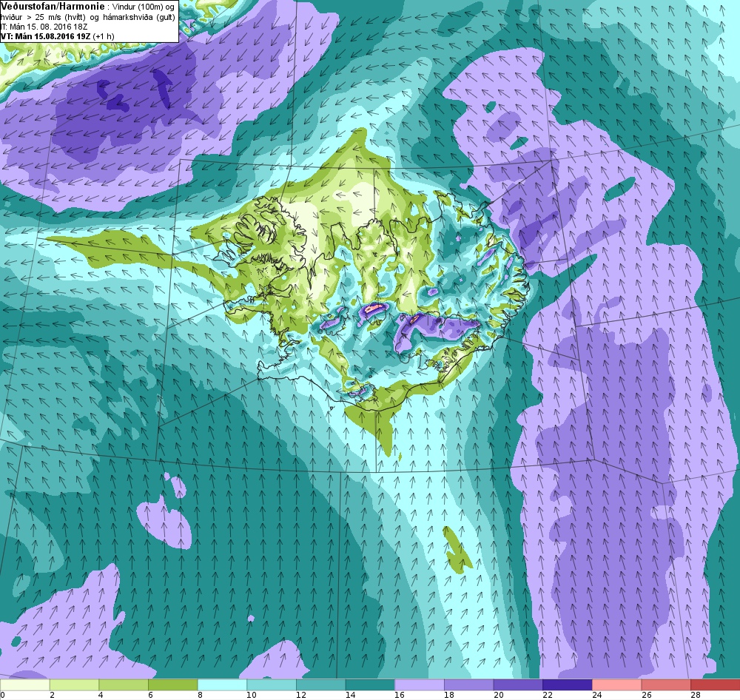This screenshot has height=700, width=740.
Task: Click the legend scale label '8'
Action: [200, 695]
